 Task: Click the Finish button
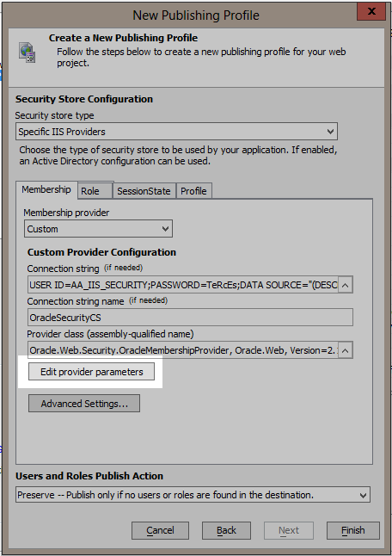tap(353, 530)
